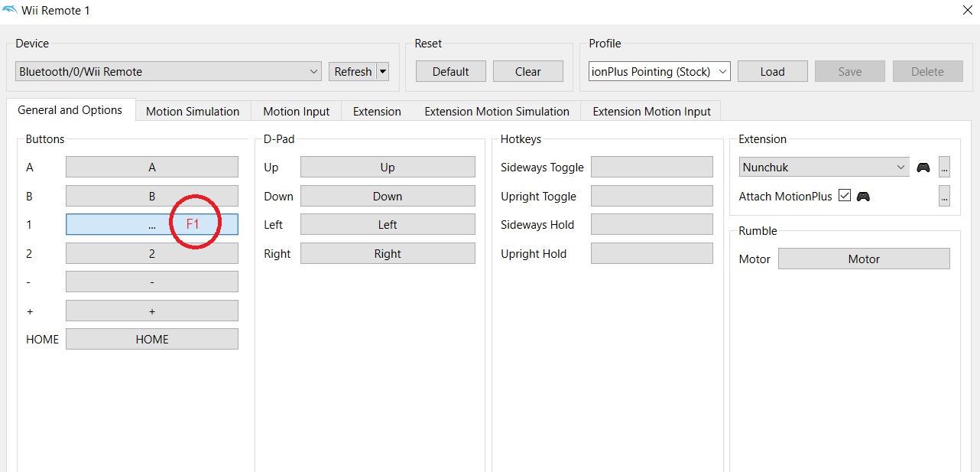Click the D-Pad Left mapping

[388, 224]
